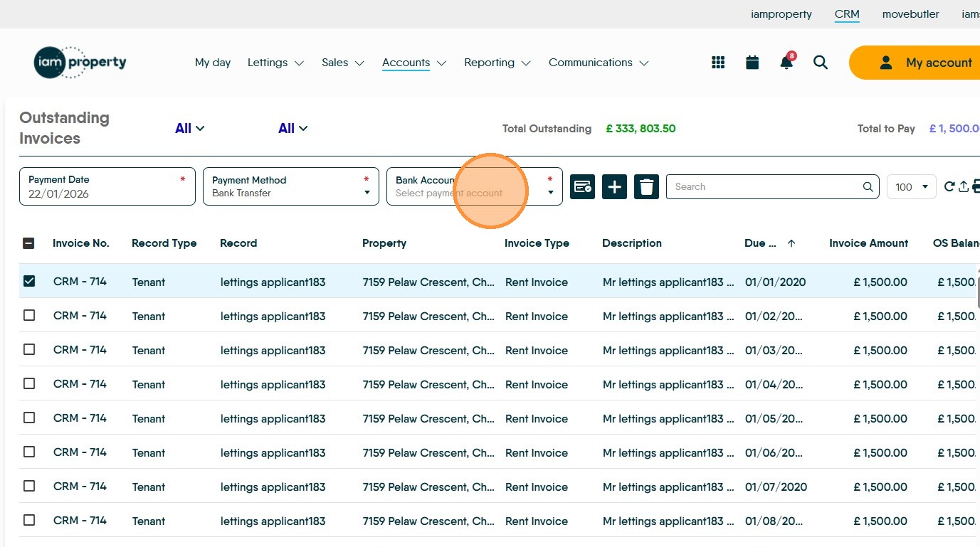Open the notifications bell

coord(786,63)
